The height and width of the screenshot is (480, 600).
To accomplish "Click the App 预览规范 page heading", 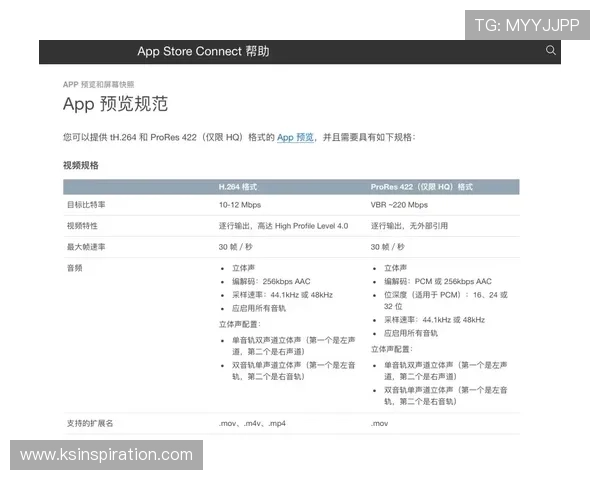I will coord(115,105).
